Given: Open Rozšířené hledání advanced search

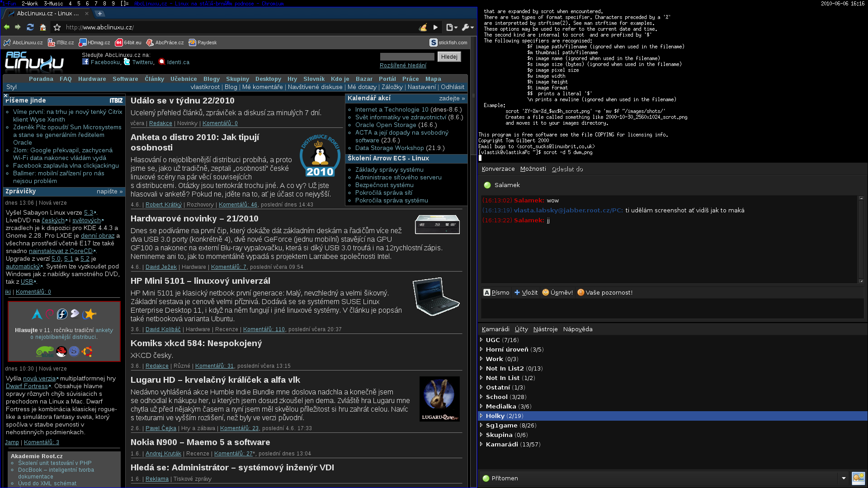Looking at the screenshot, I should 403,66.
